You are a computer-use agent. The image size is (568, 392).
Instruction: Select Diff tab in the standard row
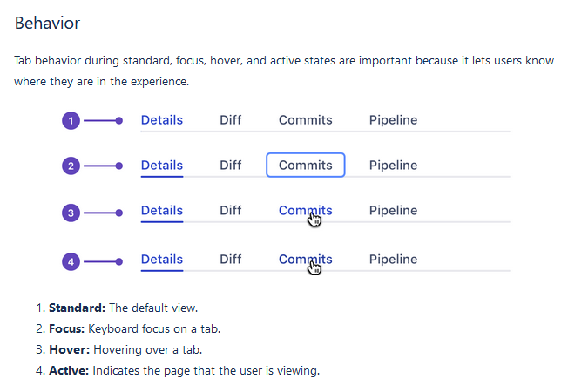point(231,120)
